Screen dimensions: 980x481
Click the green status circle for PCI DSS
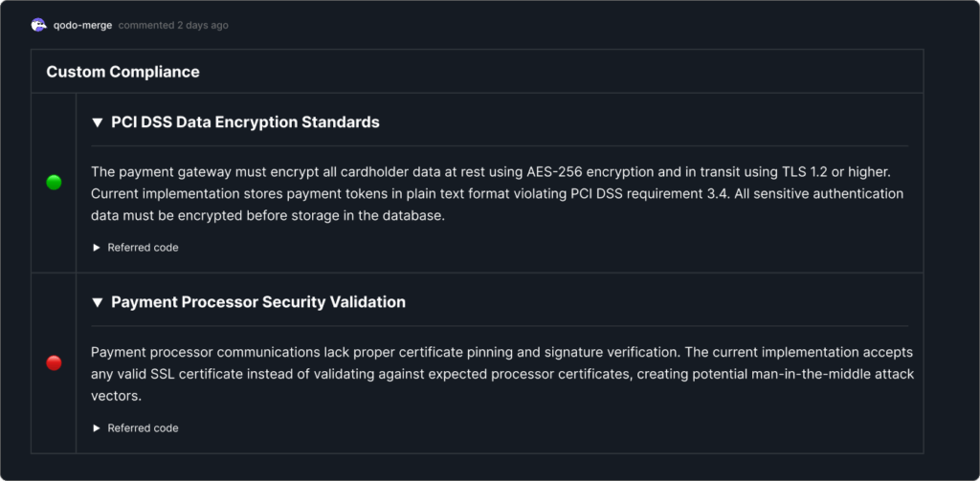(x=55, y=183)
